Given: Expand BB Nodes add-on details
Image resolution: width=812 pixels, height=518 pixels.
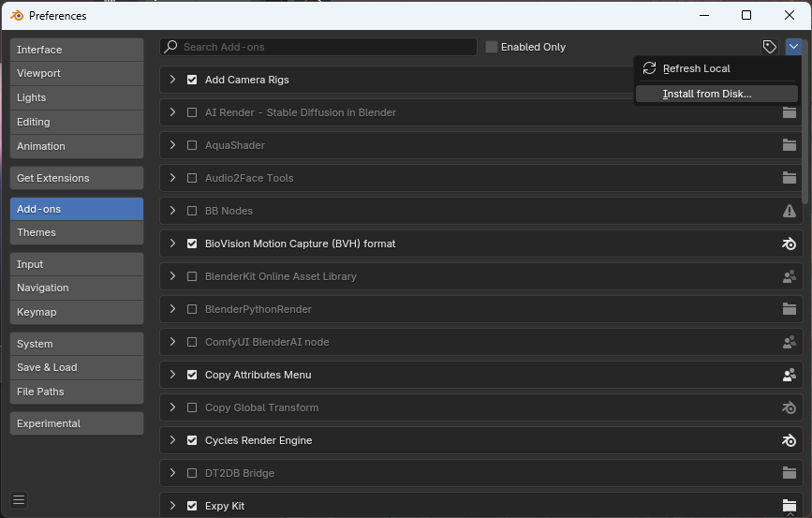Looking at the screenshot, I should 172,211.
